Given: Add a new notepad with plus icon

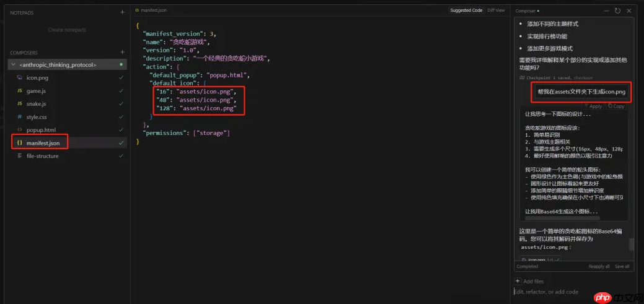Looking at the screenshot, I should [x=122, y=12].
